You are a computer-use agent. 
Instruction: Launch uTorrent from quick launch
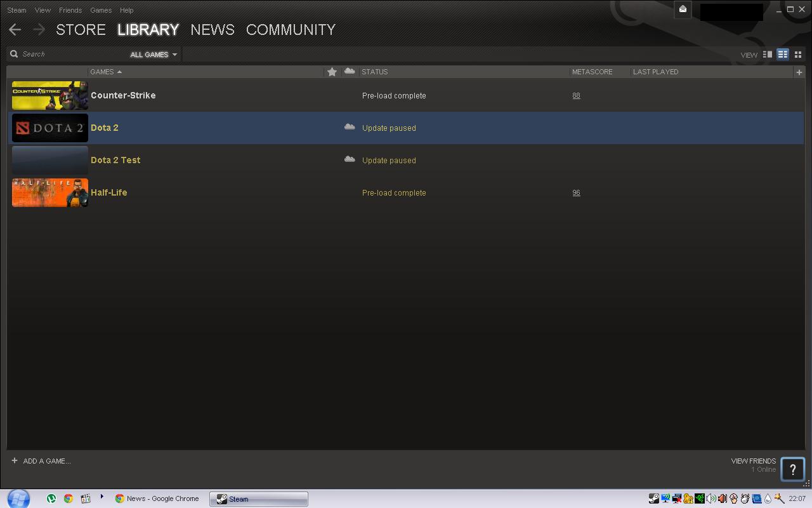pos(51,498)
